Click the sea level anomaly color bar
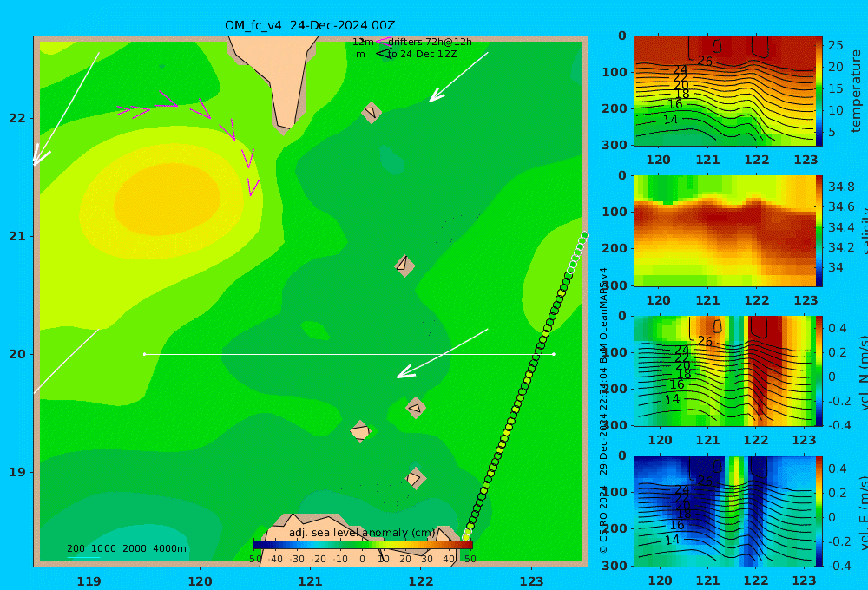 pos(362,545)
